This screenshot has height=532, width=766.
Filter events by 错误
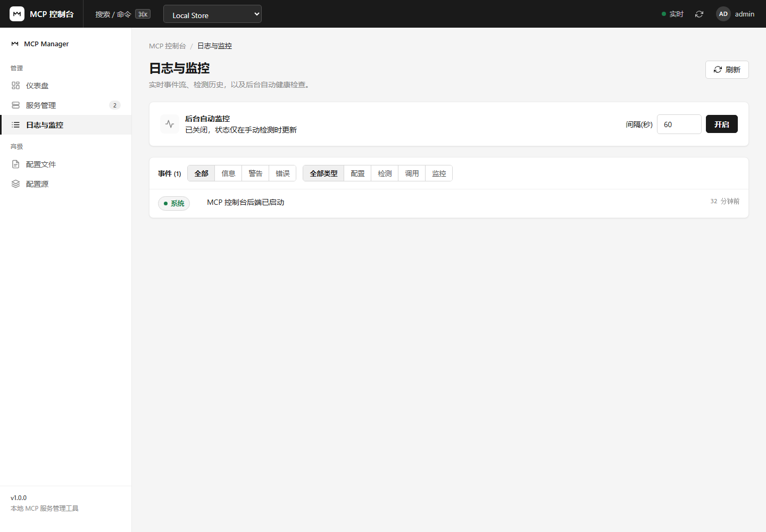pyautogui.click(x=282, y=173)
